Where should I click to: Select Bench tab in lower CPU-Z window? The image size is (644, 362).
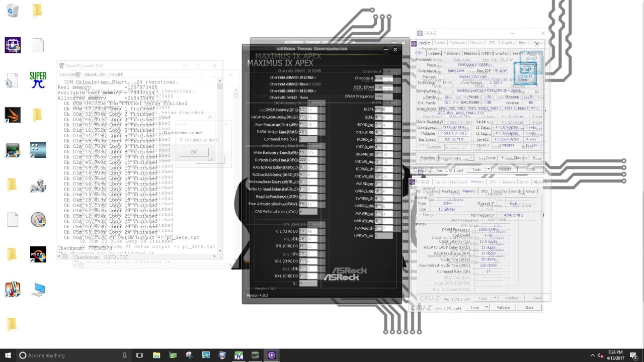coord(516,192)
